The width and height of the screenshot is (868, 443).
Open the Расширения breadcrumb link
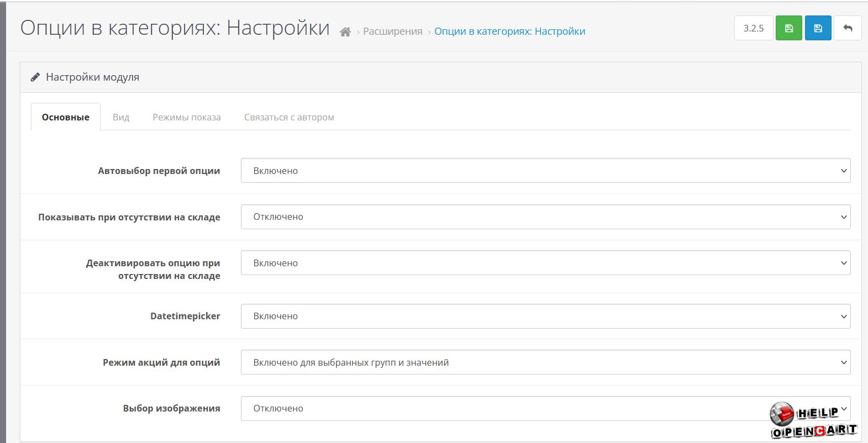click(392, 31)
